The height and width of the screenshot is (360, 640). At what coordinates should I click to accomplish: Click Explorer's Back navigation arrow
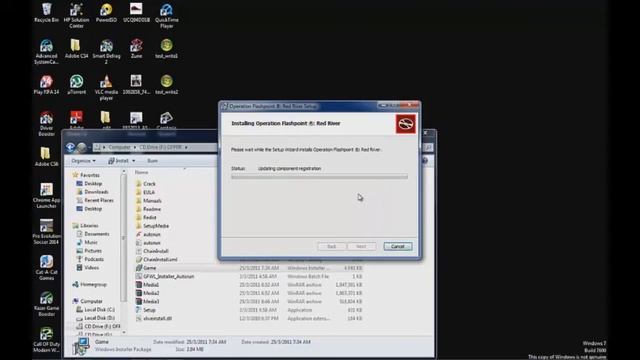(71, 147)
